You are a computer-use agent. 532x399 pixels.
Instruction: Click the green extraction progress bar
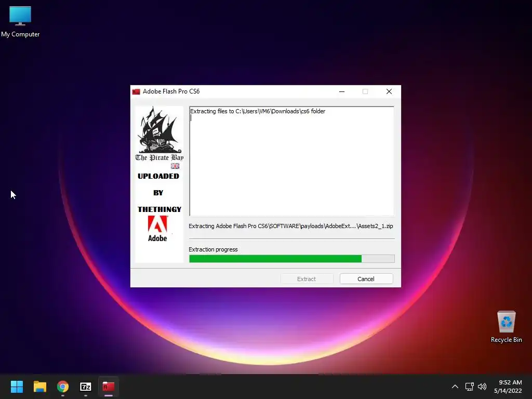click(x=292, y=259)
